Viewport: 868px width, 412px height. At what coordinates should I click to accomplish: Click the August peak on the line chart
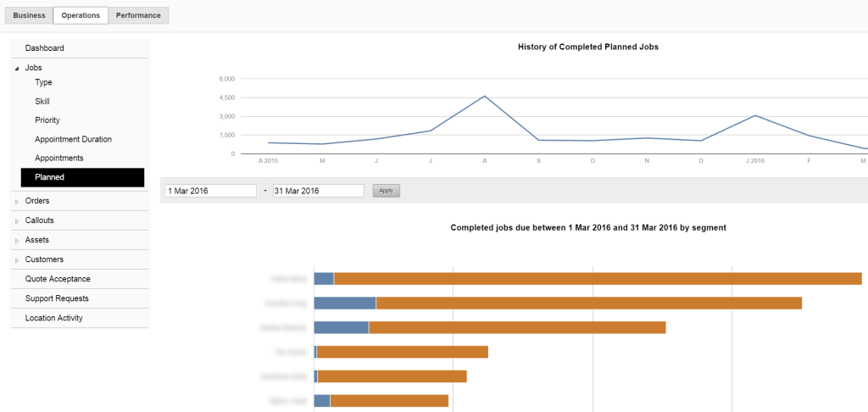pos(484,96)
